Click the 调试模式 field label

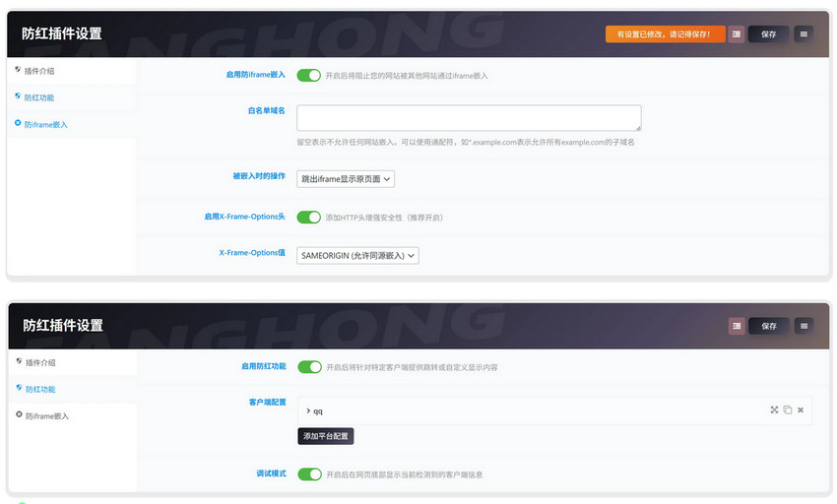(271, 473)
